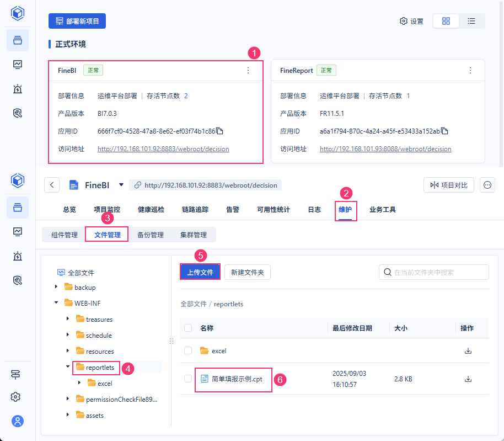The image size is (504, 441).
Task: Click the 全部文件 breadcrumb
Action: [194, 304]
